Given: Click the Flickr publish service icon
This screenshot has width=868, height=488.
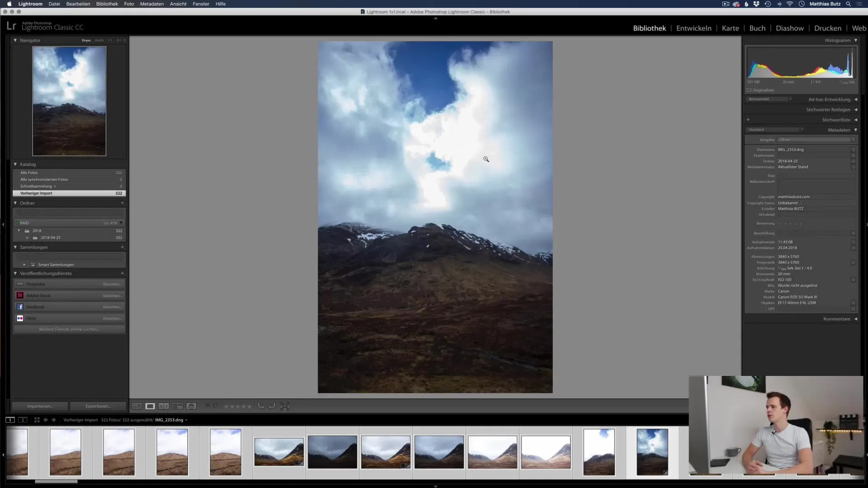Looking at the screenshot, I should pos(20,318).
